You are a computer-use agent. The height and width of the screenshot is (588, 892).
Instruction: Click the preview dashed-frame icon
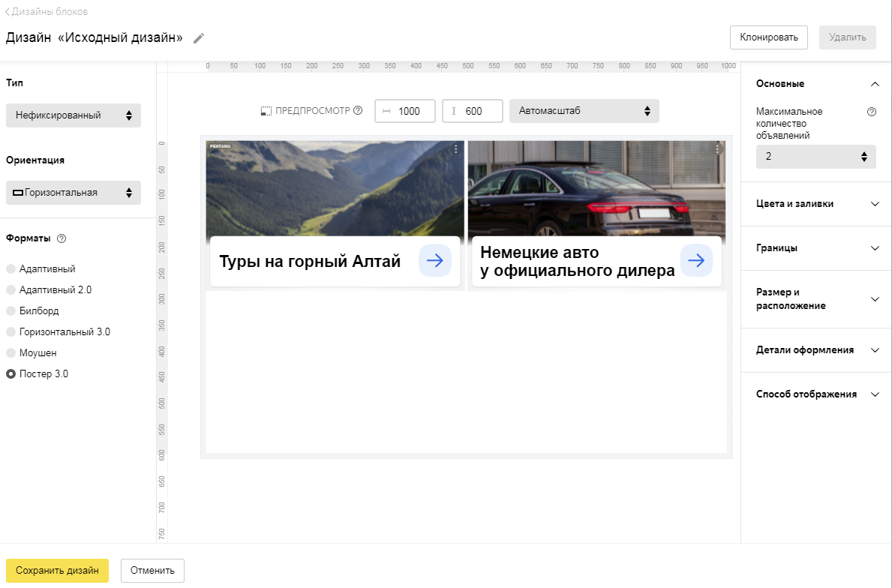click(x=266, y=111)
